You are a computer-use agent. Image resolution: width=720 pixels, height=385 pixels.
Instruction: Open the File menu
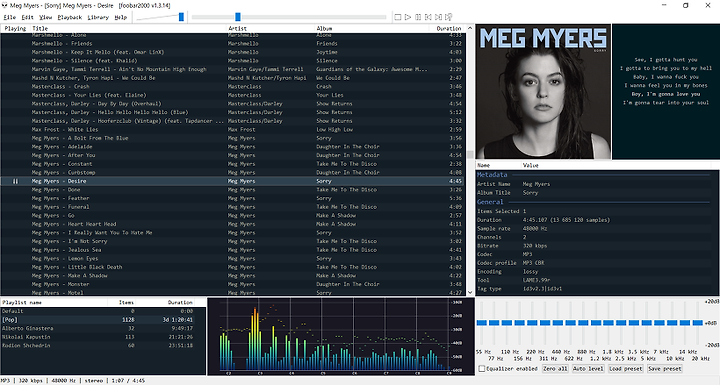tap(10, 17)
